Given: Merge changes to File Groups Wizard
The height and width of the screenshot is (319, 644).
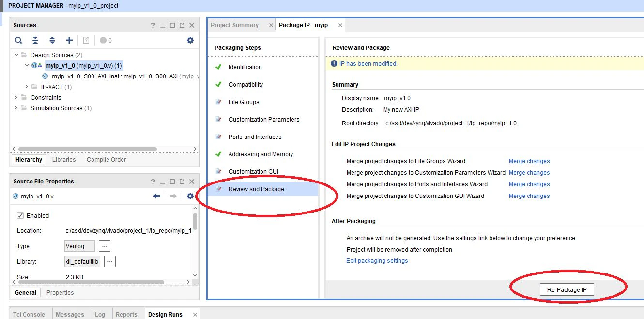Looking at the screenshot, I should click(529, 161).
